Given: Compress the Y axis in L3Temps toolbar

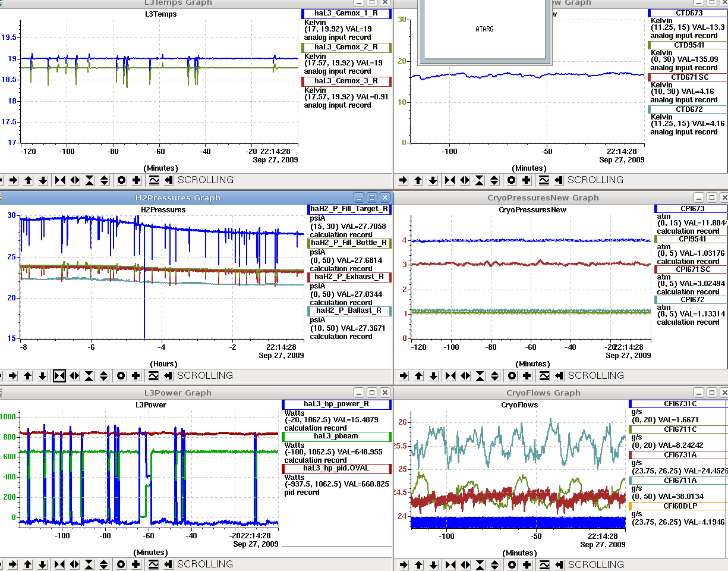Looking at the screenshot, I should tap(90, 180).
